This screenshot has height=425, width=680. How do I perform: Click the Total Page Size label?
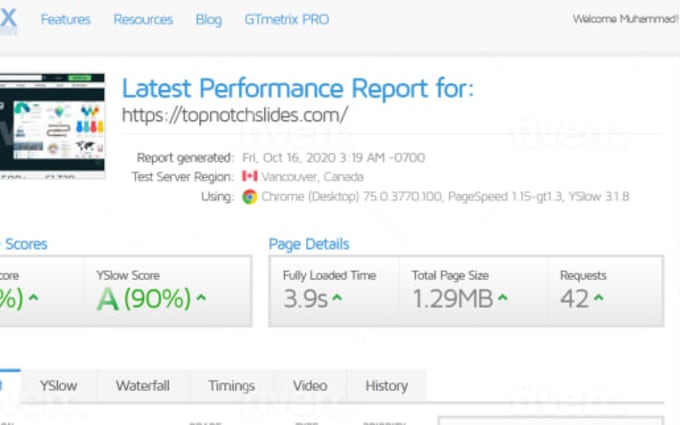tap(450, 275)
